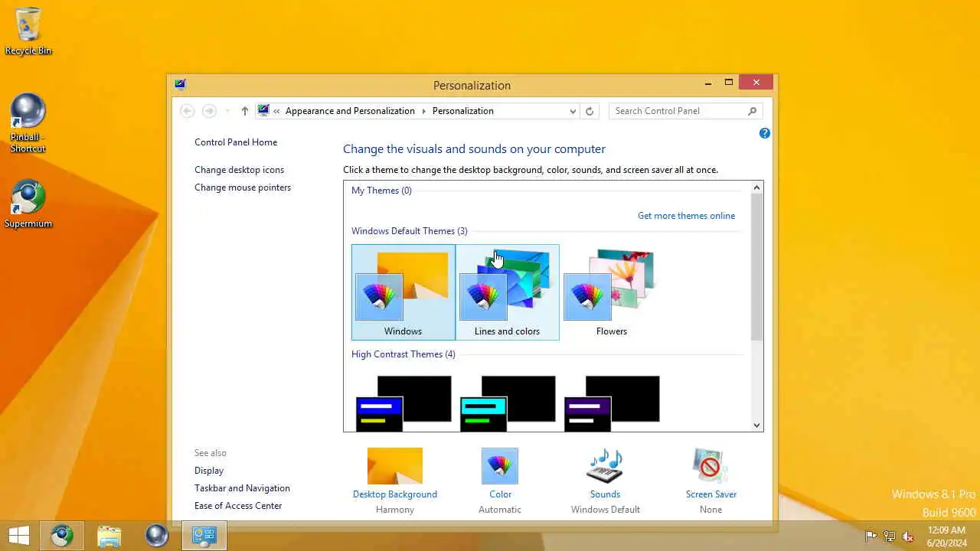Screen dimensions: 980x551
Task: Click the Personalization window title icon
Action: 180,84
